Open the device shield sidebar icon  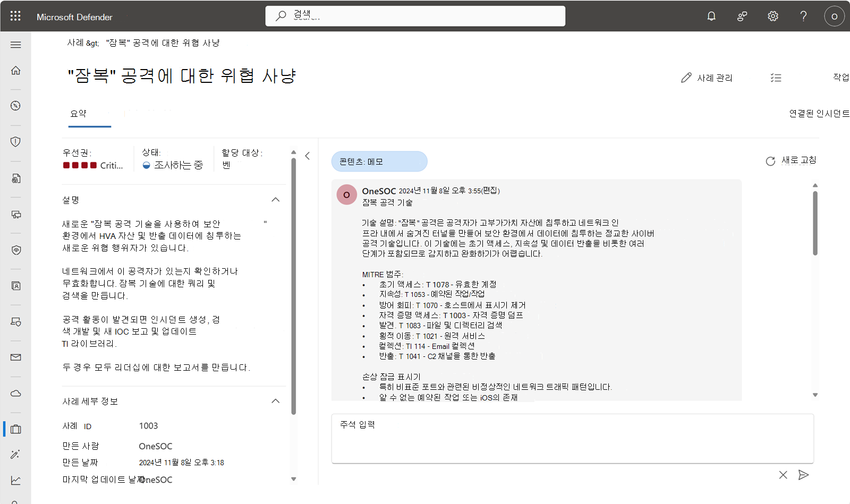(16, 322)
